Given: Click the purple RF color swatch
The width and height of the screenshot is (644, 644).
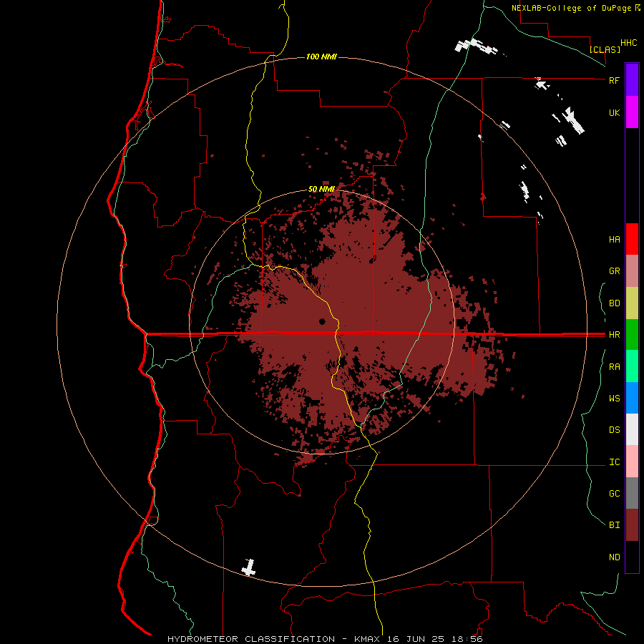Looking at the screenshot, I should click(x=632, y=80).
